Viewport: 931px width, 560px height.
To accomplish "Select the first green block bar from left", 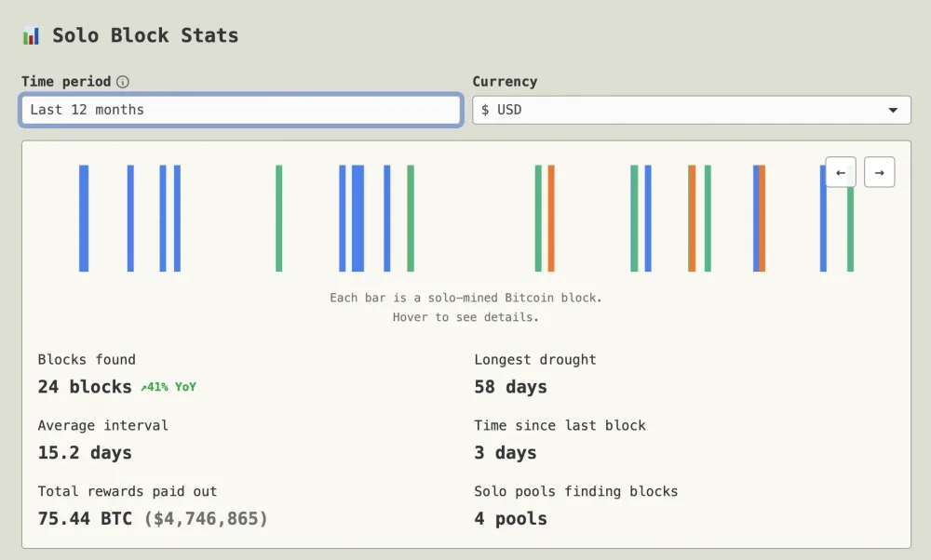I will 279,219.
